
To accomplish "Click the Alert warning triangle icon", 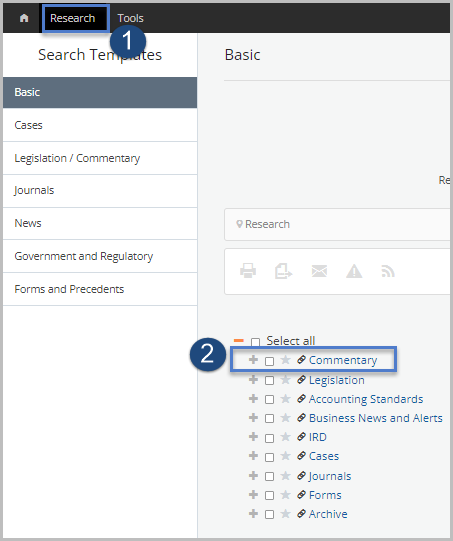I will (x=354, y=271).
